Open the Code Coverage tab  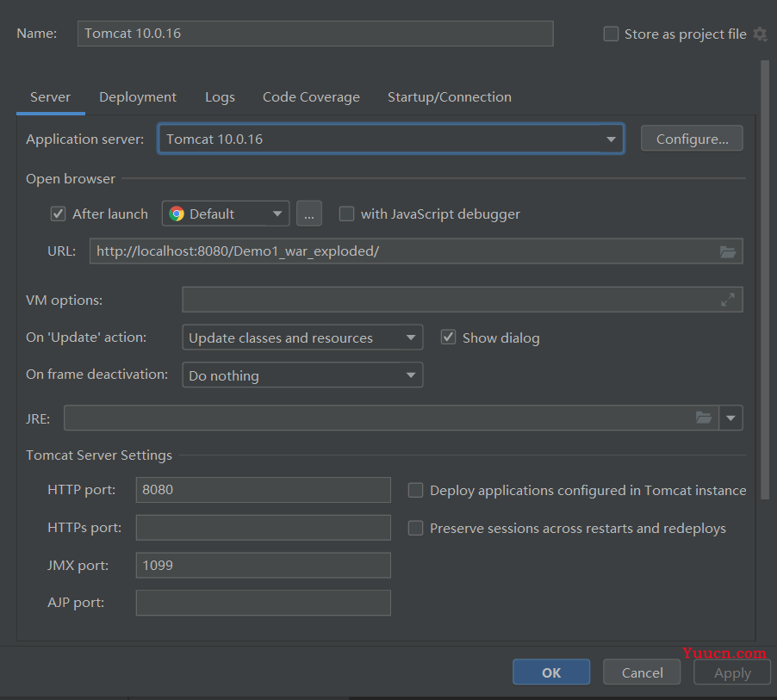pyautogui.click(x=311, y=97)
